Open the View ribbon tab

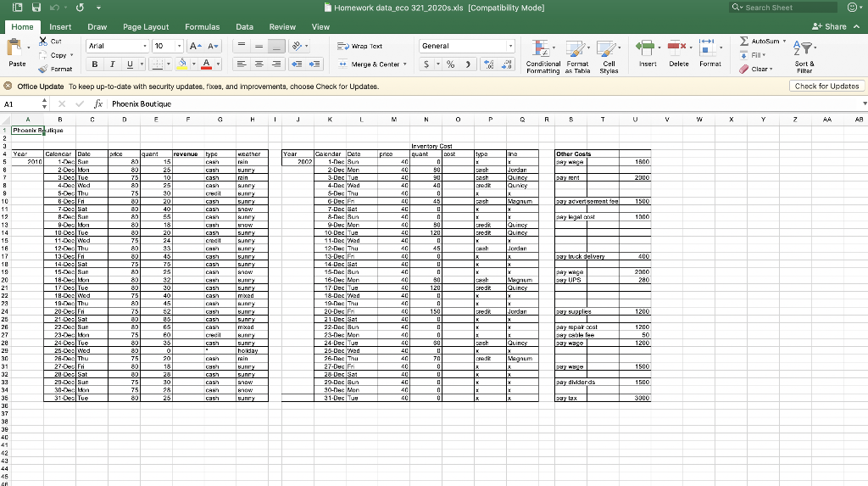pyautogui.click(x=320, y=26)
